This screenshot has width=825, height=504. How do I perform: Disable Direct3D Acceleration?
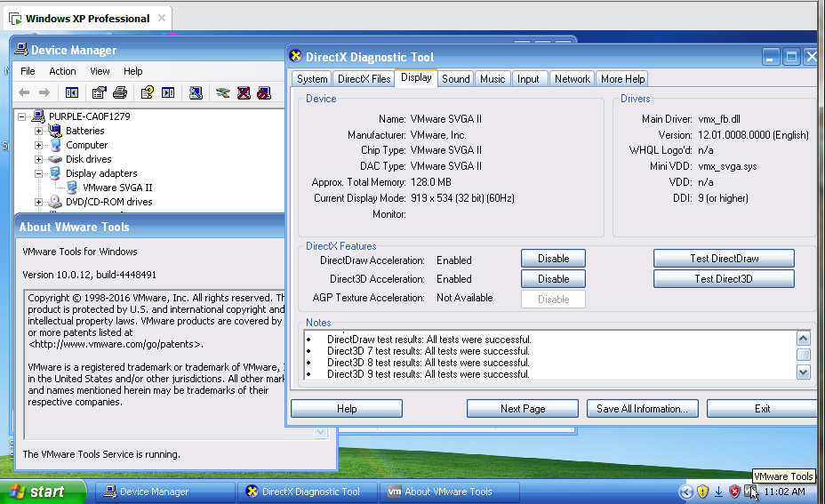coord(554,279)
